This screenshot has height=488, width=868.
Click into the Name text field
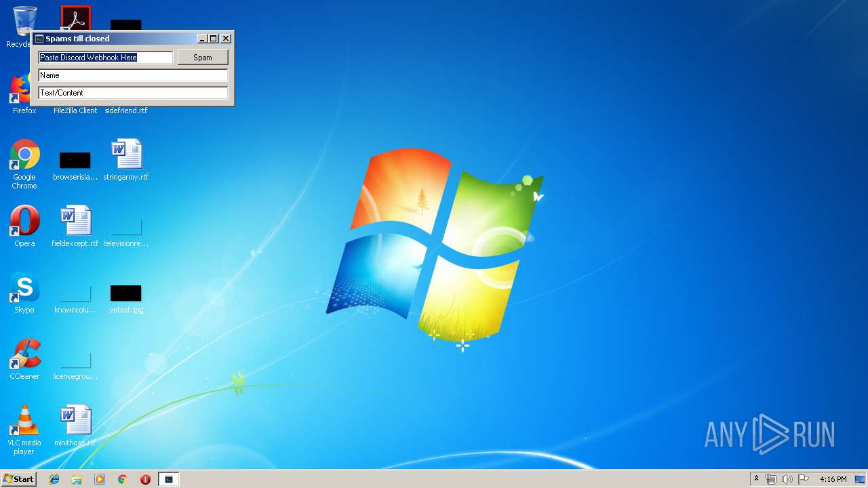(133, 75)
